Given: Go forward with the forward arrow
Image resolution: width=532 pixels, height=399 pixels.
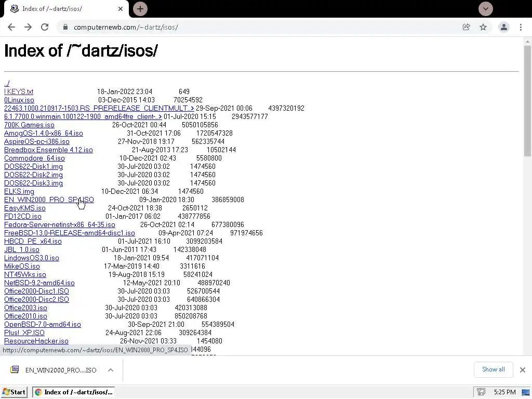Looking at the screenshot, I should pos(28,27).
